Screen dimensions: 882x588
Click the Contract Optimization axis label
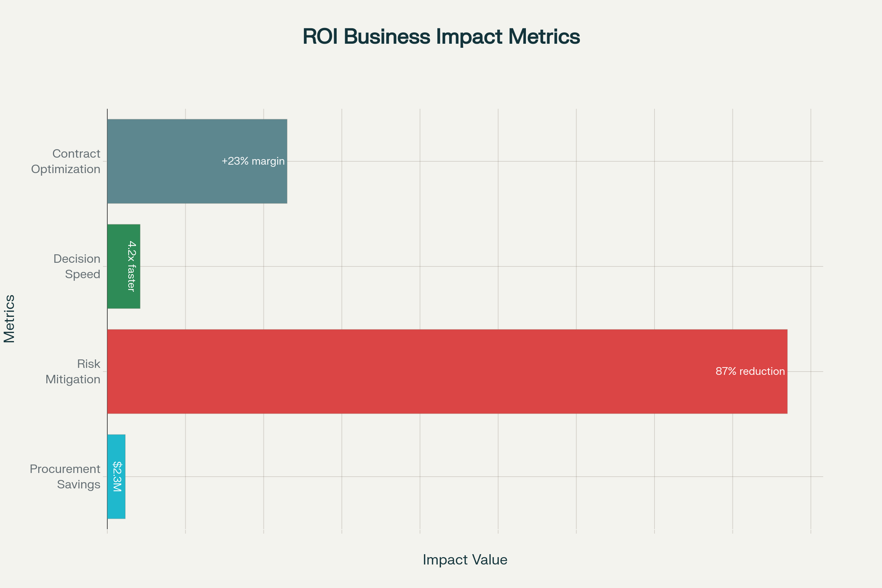[x=66, y=161]
